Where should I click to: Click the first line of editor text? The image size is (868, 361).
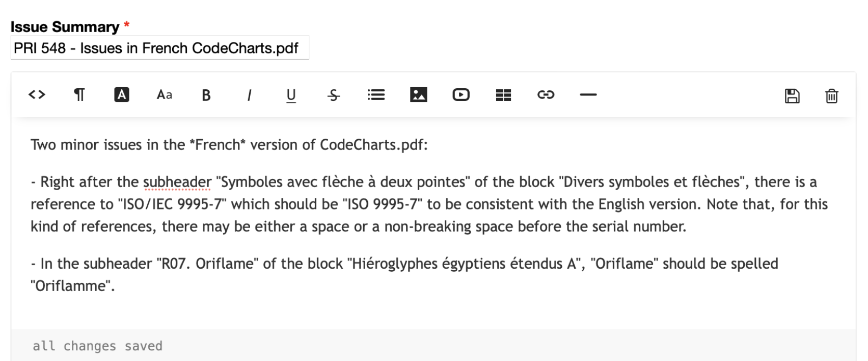[229, 145]
